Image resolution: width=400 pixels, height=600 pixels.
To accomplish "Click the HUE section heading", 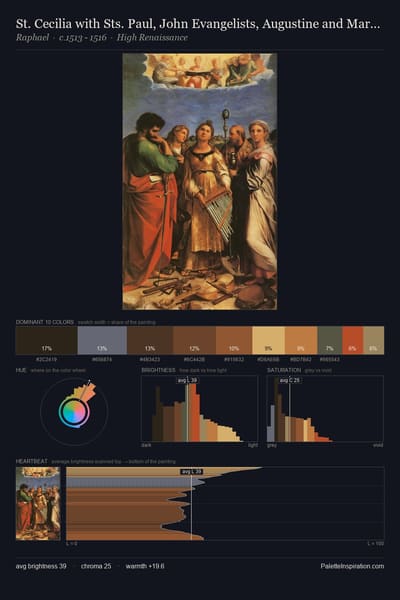I will [21, 370].
